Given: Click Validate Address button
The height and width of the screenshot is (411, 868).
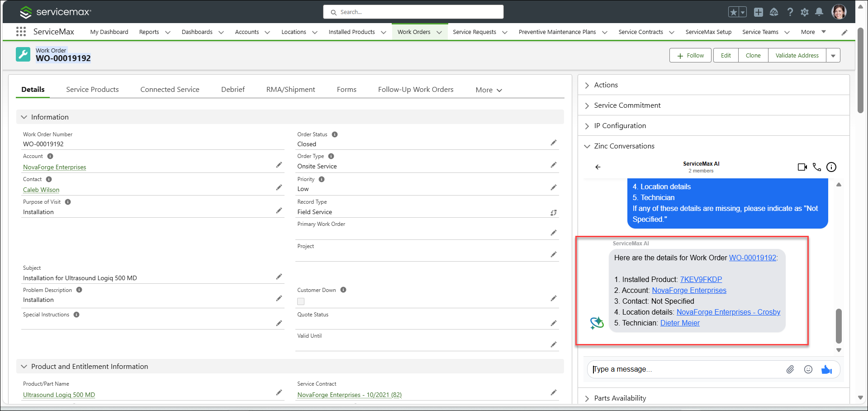Looking at the screenshot, I should click(x=797, y=56).
